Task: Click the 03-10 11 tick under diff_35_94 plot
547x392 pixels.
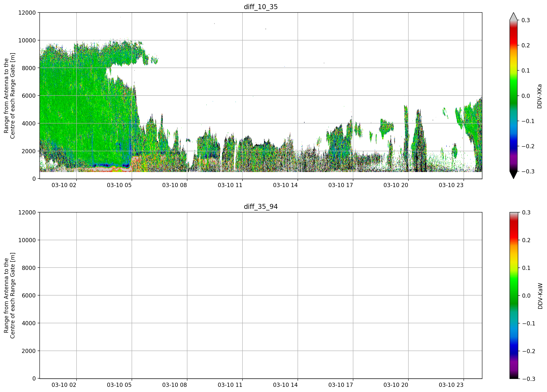Action: coord(230,385)
